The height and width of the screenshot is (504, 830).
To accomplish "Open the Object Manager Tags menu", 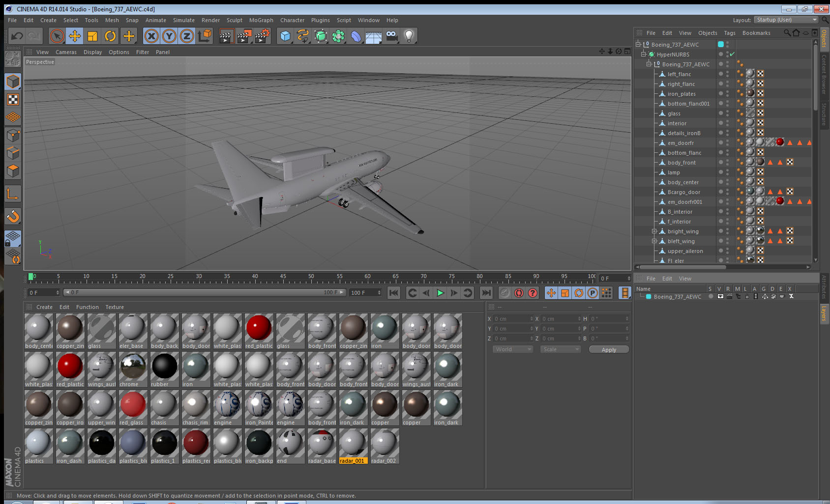I will tap(730, 33).
